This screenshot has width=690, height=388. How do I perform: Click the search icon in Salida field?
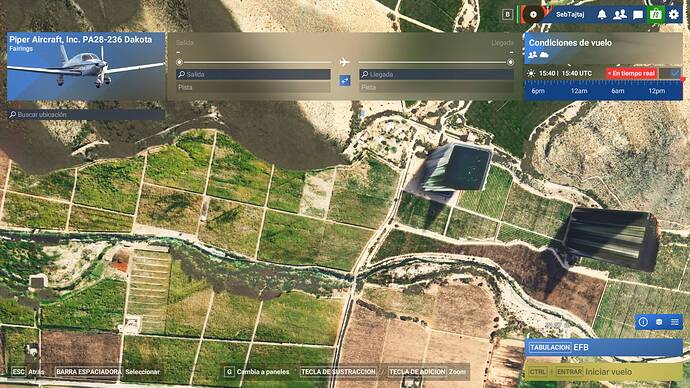[x=181, y=74]
